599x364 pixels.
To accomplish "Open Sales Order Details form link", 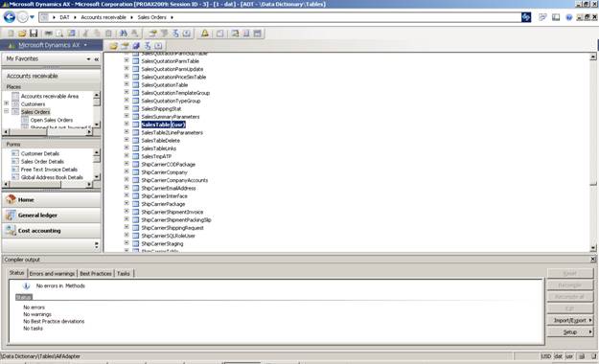I will 42,162.
